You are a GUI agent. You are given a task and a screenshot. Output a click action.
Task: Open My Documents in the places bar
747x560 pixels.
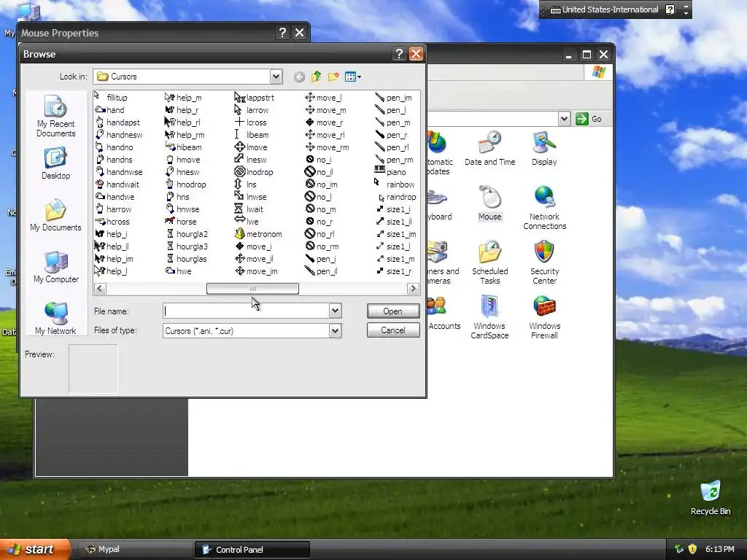(55, 215)
